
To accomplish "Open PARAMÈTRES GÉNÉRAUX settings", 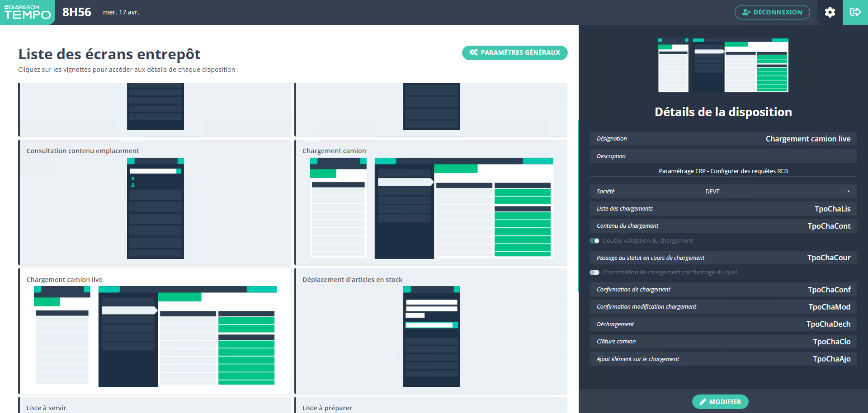I will coord(514,52).
